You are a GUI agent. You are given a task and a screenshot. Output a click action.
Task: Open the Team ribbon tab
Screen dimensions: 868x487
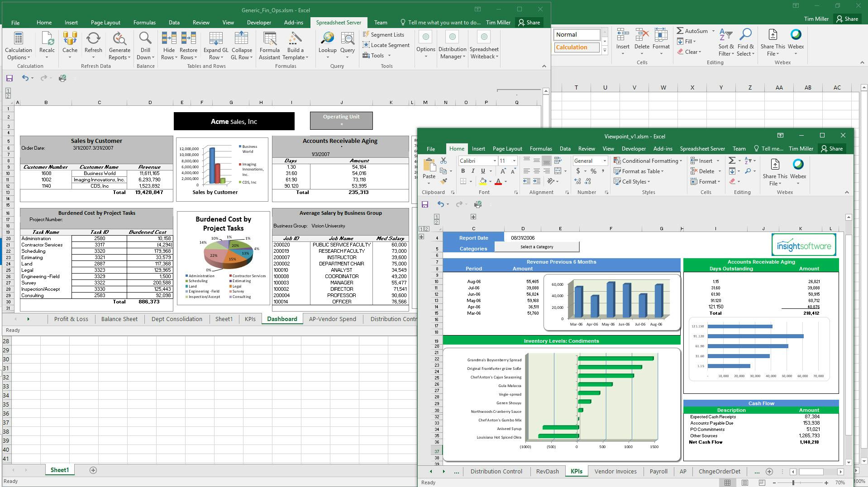pos(739,148)
